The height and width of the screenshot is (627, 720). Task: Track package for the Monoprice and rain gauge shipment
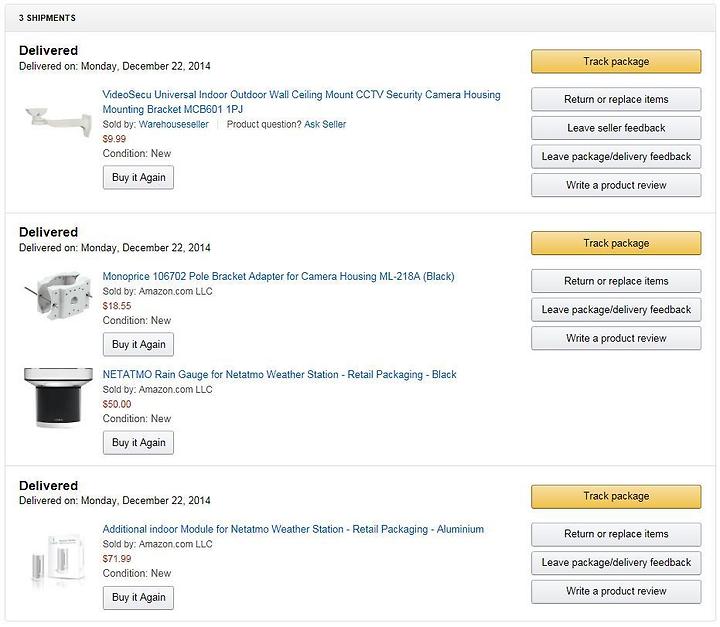[616, 243]
